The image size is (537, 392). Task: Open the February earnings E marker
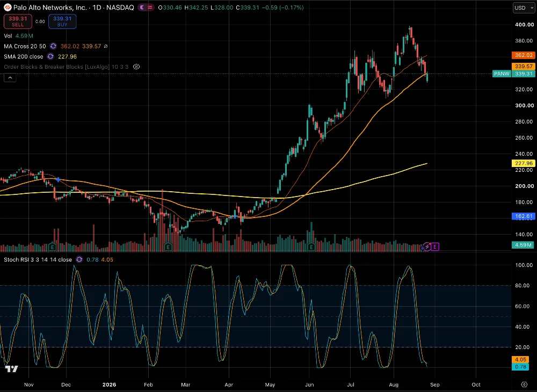pos(168,246)
